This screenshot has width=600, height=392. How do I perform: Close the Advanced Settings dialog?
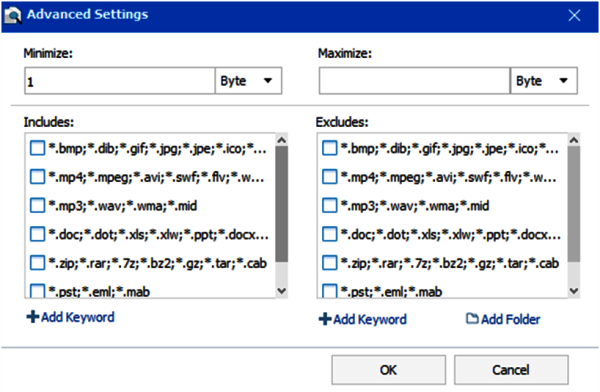(x=574, y=15)
